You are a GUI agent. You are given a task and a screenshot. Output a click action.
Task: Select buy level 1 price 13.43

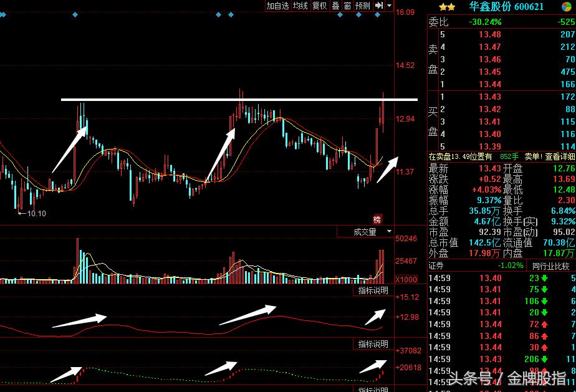pos(490,97)
